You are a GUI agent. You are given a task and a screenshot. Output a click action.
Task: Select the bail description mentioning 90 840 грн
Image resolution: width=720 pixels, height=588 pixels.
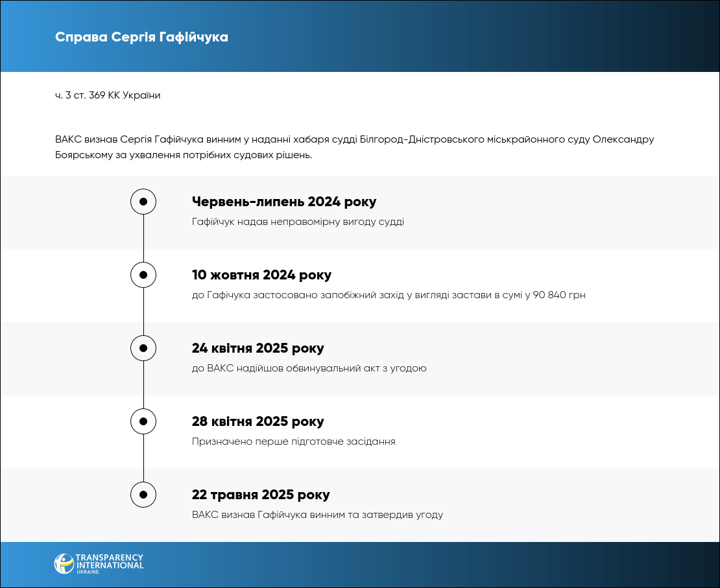coord(389,295)
